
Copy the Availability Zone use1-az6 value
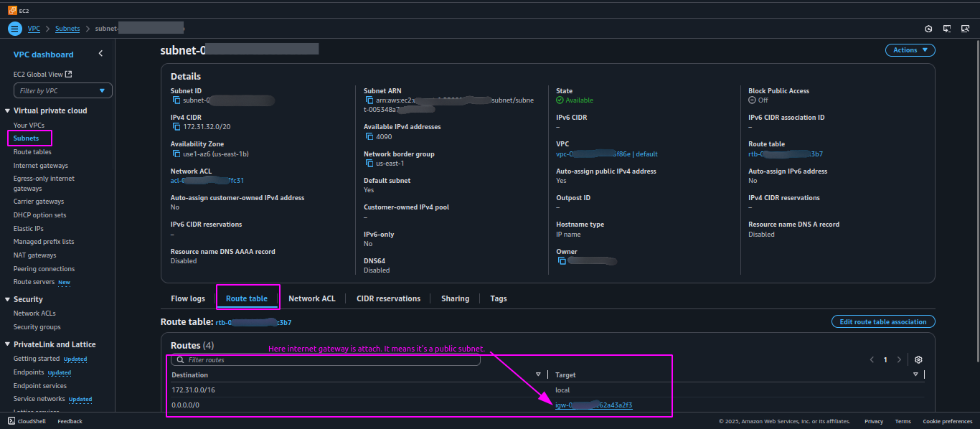click(x=176, y=154)
